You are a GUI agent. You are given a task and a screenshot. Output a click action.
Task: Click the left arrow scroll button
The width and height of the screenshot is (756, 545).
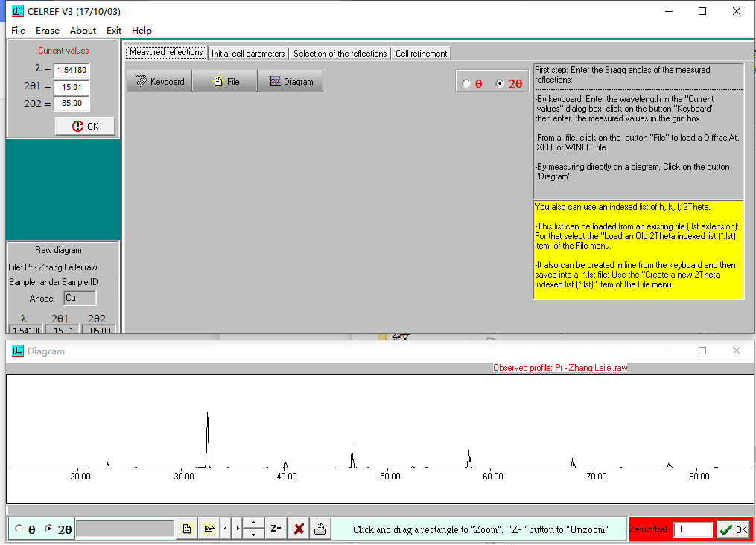(x=226, y=529)
